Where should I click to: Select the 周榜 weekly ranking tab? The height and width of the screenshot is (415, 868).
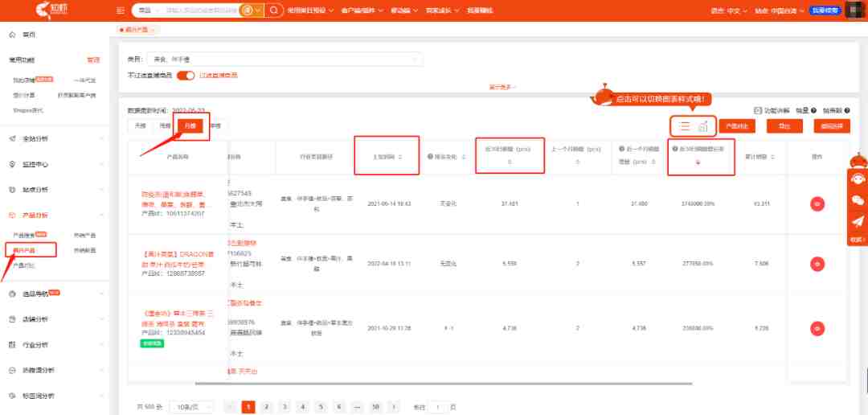(165, 125)
